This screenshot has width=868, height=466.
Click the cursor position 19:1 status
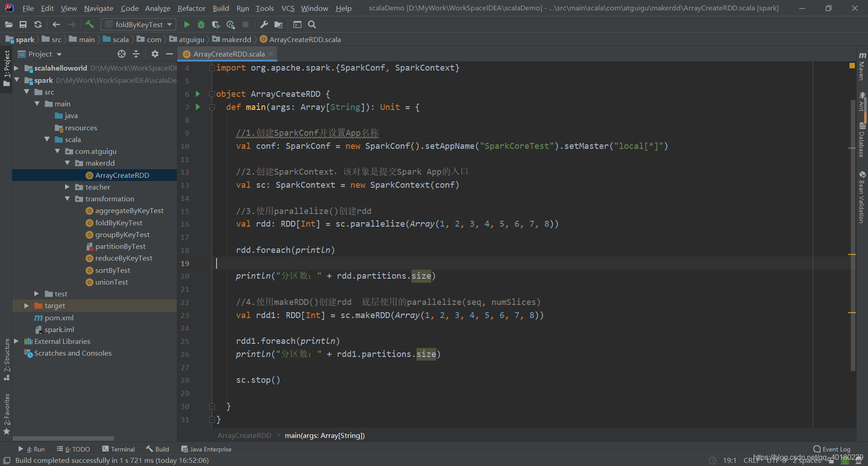730,460
